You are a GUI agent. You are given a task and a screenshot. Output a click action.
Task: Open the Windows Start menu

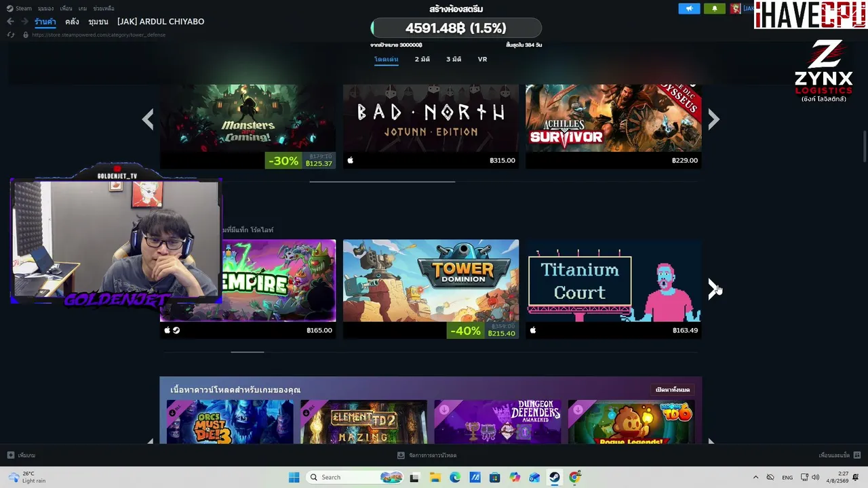point(294,477)
